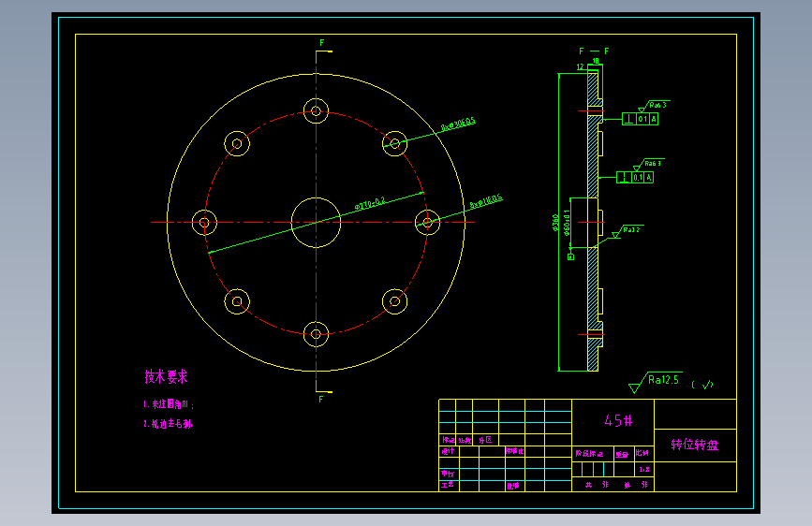Click the section label F below the disc
The image size is (812, 526).
click(321, 399)
